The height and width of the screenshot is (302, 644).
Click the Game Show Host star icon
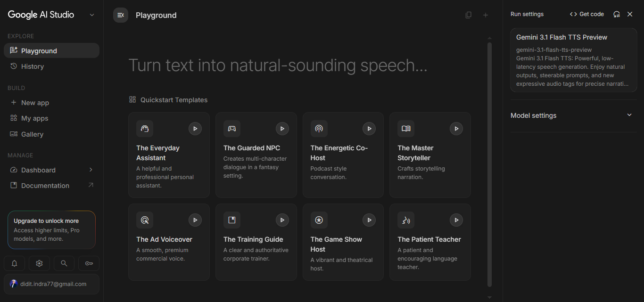point(319,220)
